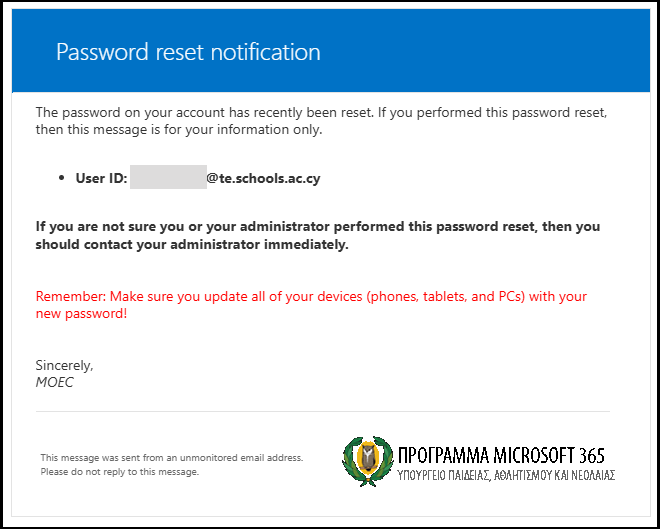Click the "unmonitored email address" footer line

pos(171,458)
